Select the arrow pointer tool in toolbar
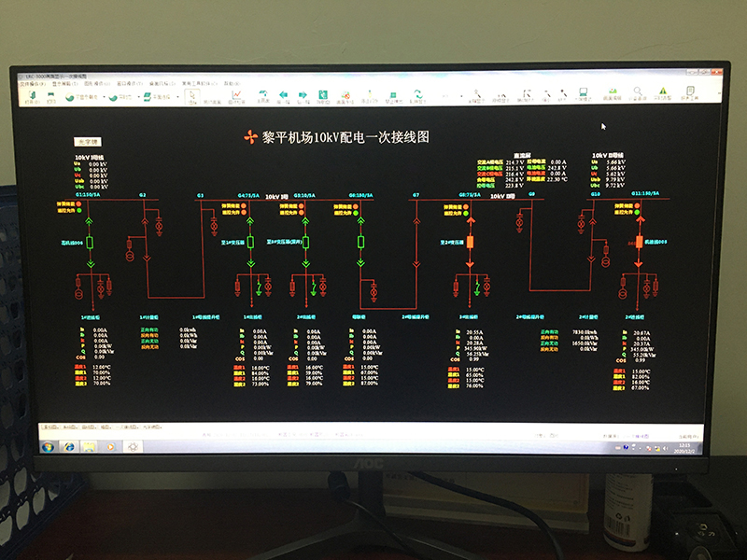Screen dimensions: 747x560 tap(191, 94)
